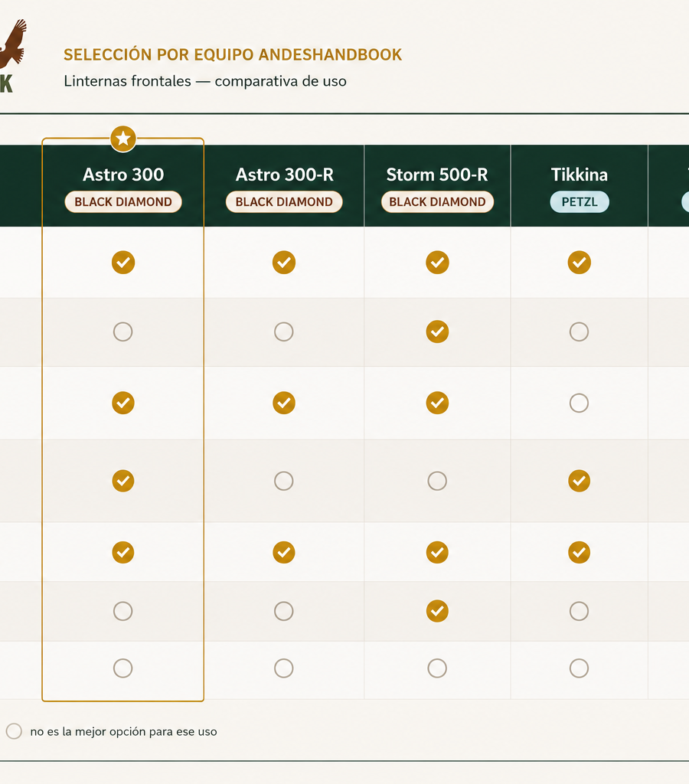Select the Tikkina column header
Screen dimensions: 689x784
click(579, 186)
